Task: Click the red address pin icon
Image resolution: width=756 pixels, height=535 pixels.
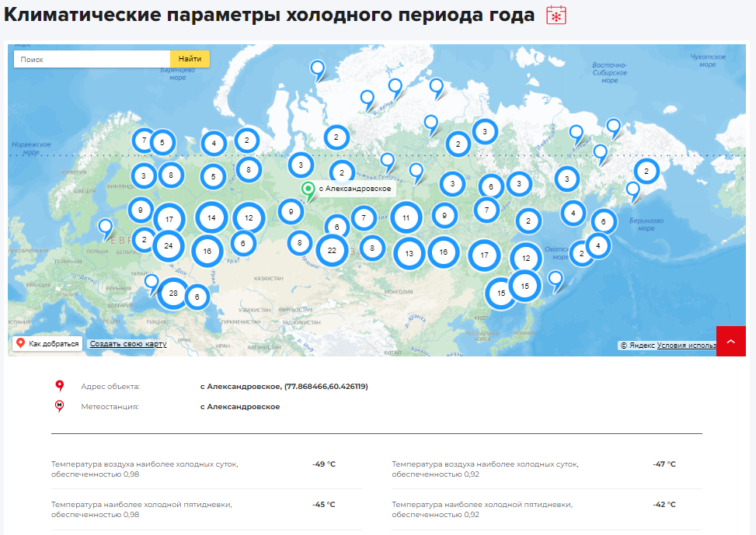Action: click(60, 386)
